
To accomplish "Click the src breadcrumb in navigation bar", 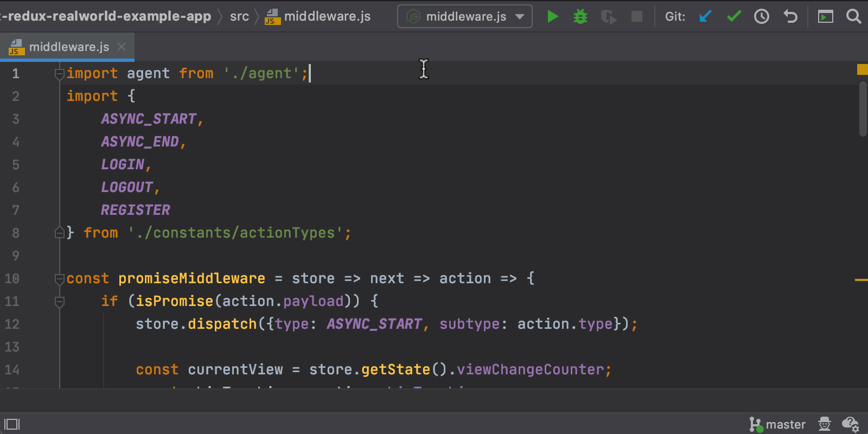I will pyautogui.click(x=239, y=17).
